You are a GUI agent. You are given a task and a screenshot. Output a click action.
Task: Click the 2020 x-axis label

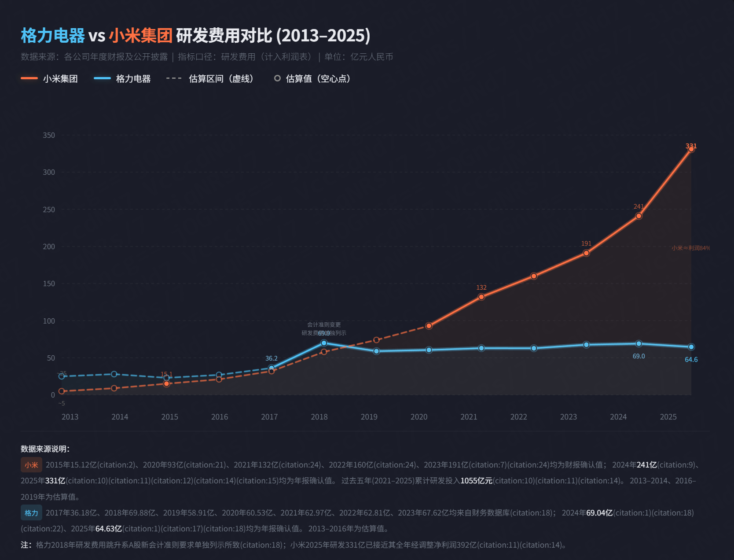(x=419, y=417)
